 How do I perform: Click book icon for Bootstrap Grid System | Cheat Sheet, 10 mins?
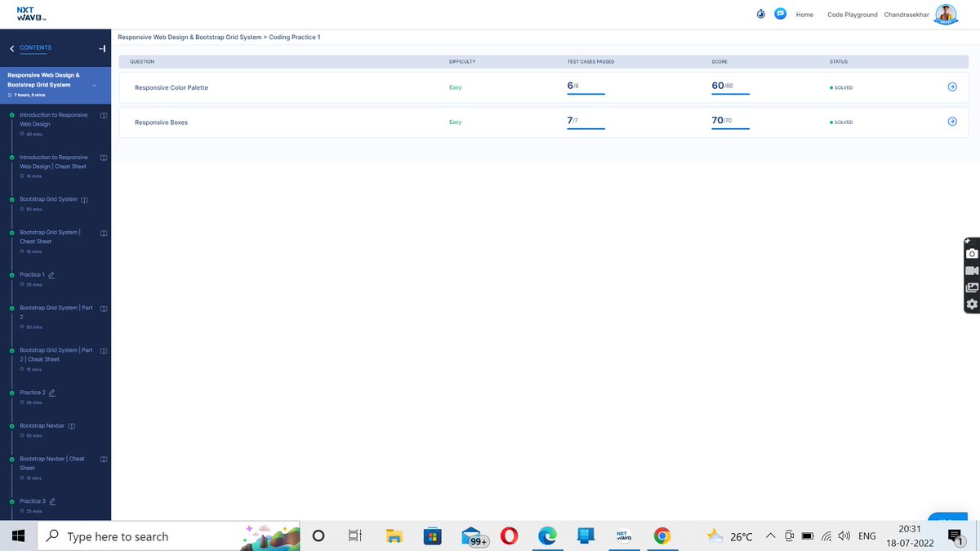tap(104, 233)
